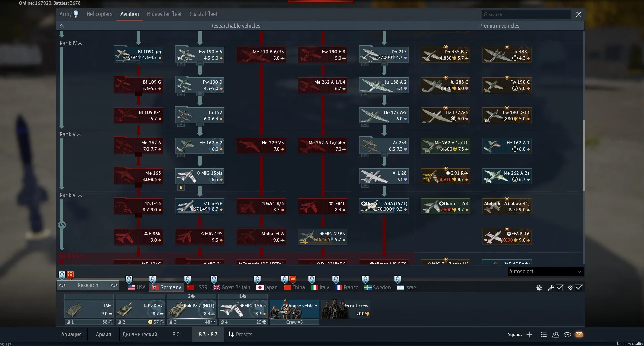Click the tech tree vertical scrollbar
The height and width of the screenshot is (346, 644).
click(583, 155)
